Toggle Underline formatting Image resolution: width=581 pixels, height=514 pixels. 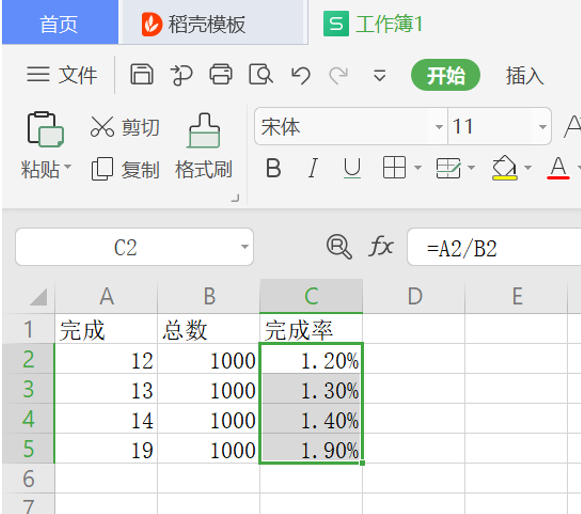[x=352, y=168]
